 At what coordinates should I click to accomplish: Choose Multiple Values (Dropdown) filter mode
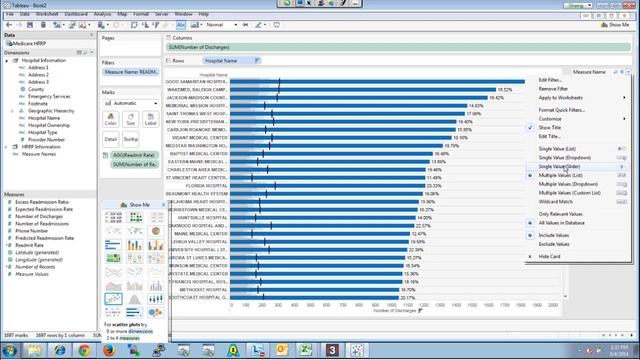568,184
